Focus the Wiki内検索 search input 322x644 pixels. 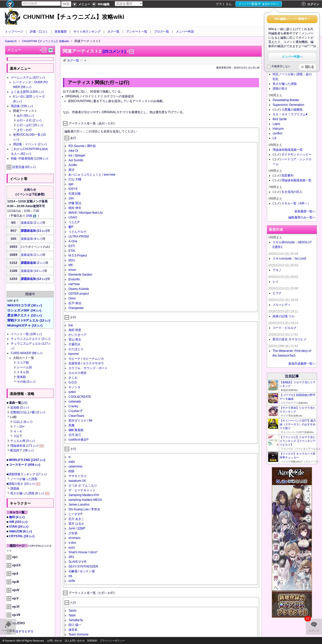41,4
